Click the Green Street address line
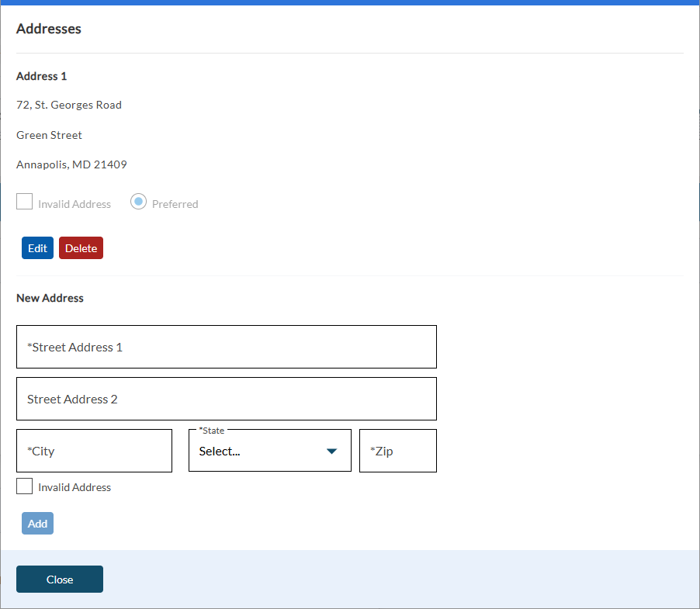 point(49,135)
